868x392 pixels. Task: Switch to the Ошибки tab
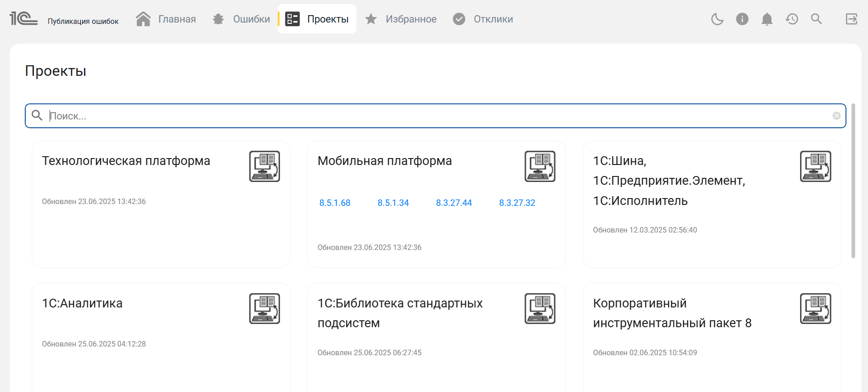point(241,19)
